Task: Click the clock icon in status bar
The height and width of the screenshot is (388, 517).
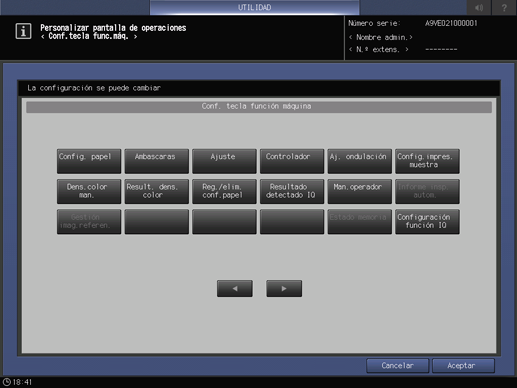Action: click(7, 382)
